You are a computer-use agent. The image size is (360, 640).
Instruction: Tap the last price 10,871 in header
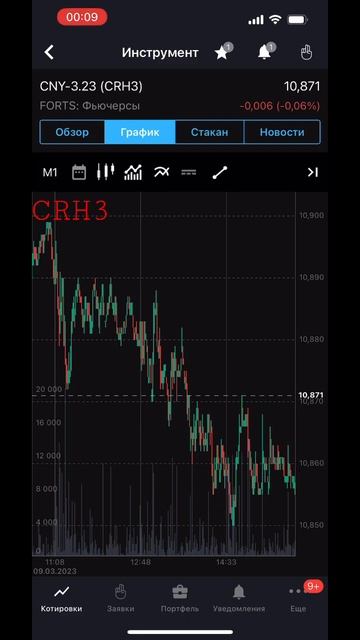click(x=302, y=87)
